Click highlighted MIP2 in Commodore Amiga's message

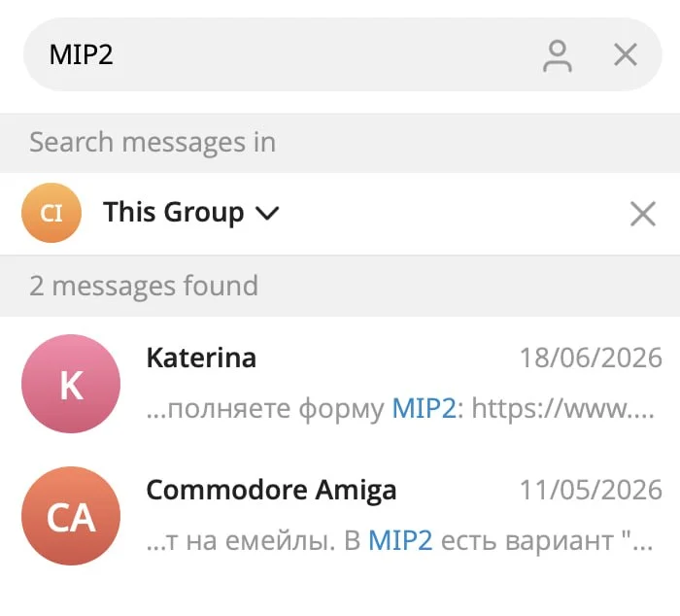pos(400,541)
